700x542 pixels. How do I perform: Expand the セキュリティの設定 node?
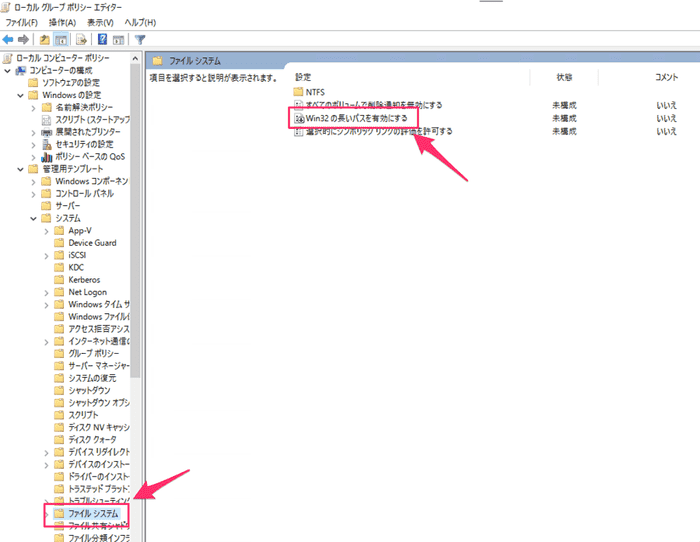(33, 145)
